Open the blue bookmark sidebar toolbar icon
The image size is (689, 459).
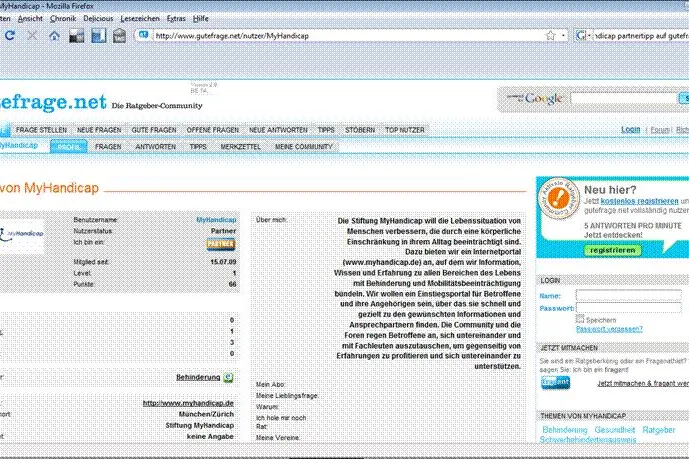(x=98, y=36)
